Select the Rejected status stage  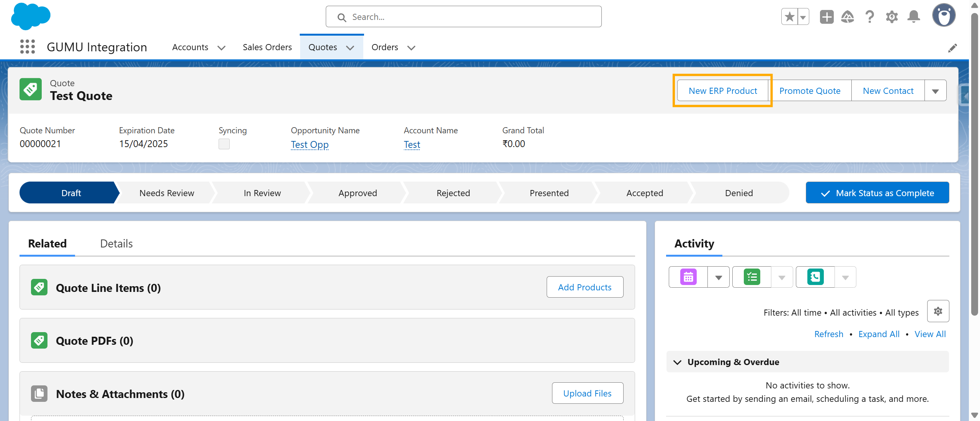tap(453, 193)
